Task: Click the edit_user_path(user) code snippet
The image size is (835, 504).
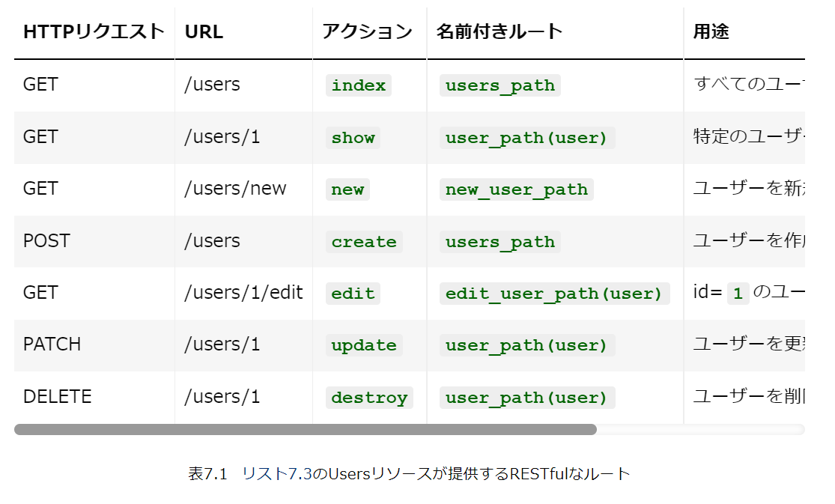Action: tap(554, 294)
